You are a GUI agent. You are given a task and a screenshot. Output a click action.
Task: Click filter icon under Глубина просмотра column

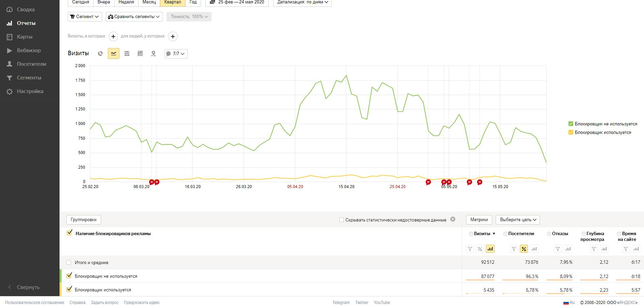594,249
